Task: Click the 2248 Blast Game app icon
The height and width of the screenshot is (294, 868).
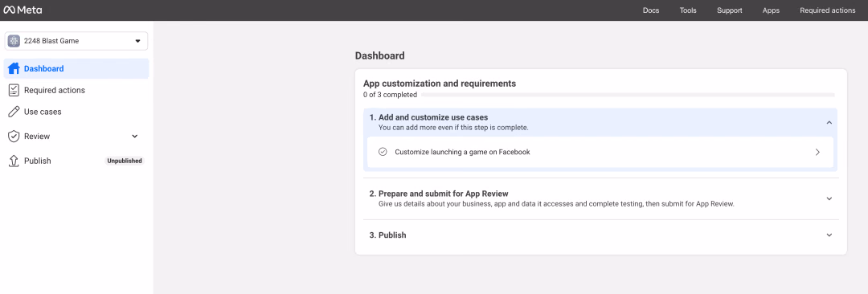Action: click(14, 41)
